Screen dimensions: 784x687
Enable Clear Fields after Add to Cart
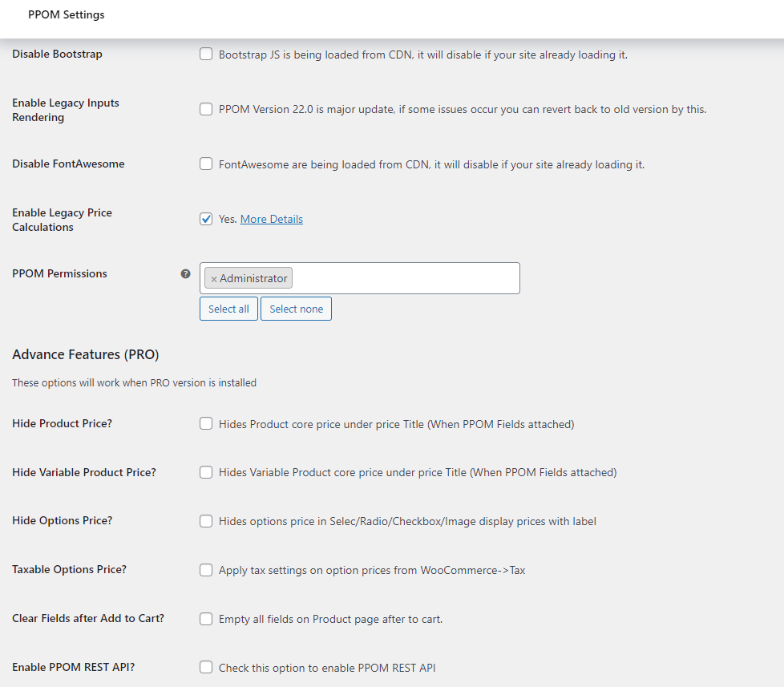206,619
